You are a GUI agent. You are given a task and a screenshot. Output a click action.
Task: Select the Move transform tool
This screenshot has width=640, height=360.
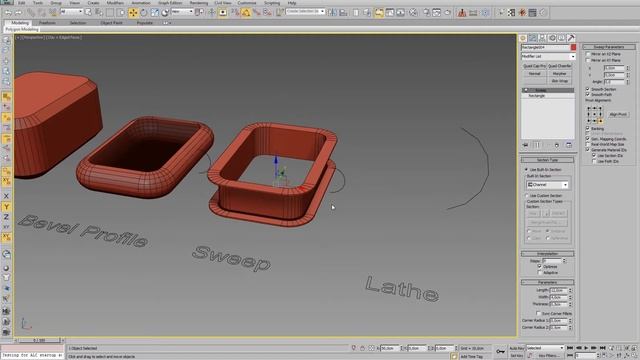pos(133,13)
